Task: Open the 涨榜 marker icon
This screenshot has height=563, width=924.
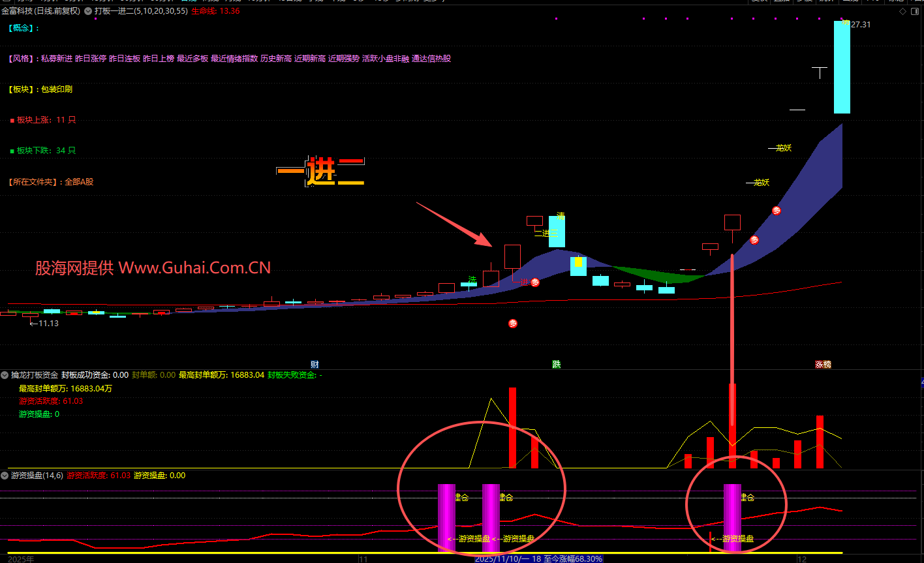Action: coord(823,364)
